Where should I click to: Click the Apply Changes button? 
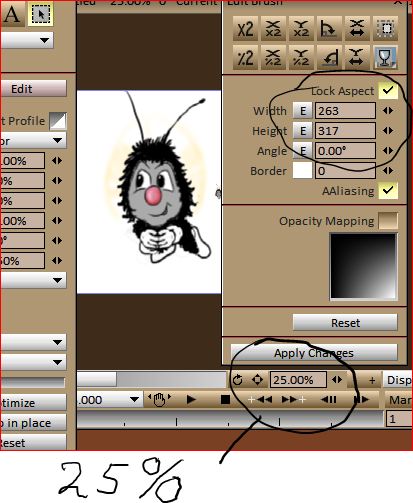[314, 353]
